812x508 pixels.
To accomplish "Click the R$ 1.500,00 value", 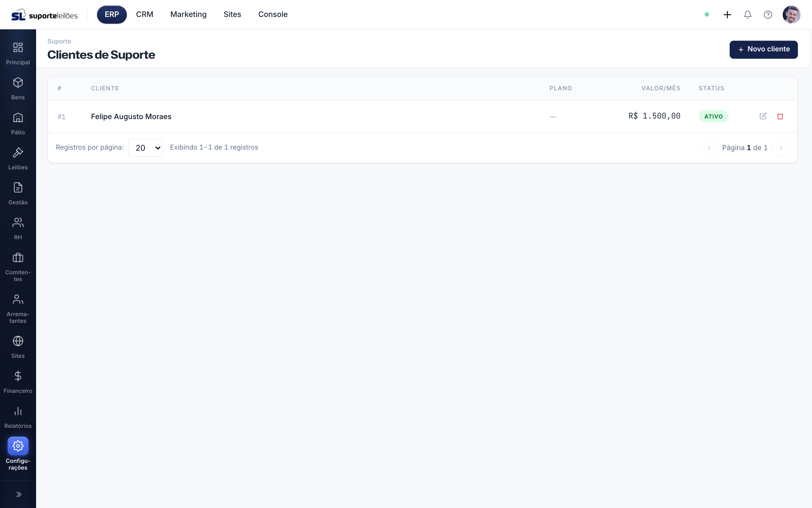I will pyautogui.click(x=654, y=116).
